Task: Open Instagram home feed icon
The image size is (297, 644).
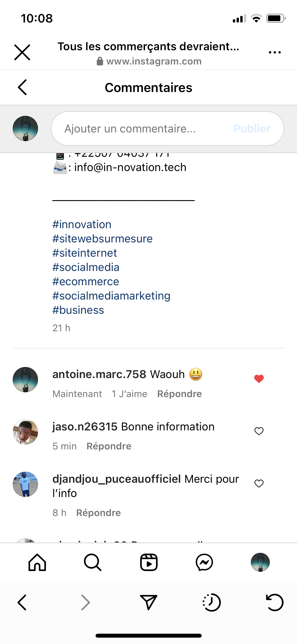Action: (x=37, y=562)
